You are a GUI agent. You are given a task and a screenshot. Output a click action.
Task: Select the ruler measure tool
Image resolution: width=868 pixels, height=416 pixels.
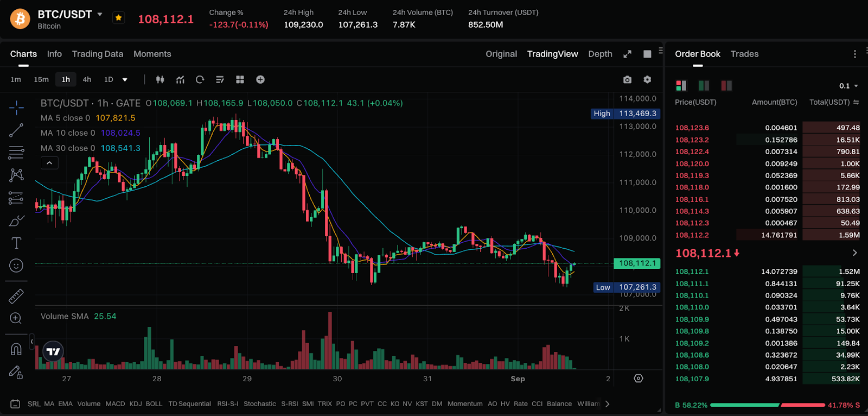click(x=16, y=296)
